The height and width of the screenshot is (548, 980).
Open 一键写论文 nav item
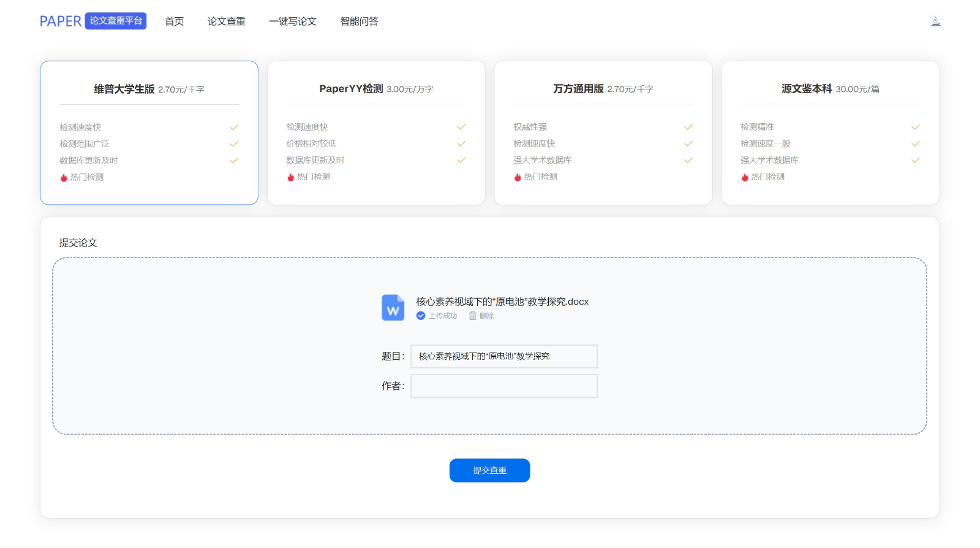pyautogui.click(x=293, y=21)
